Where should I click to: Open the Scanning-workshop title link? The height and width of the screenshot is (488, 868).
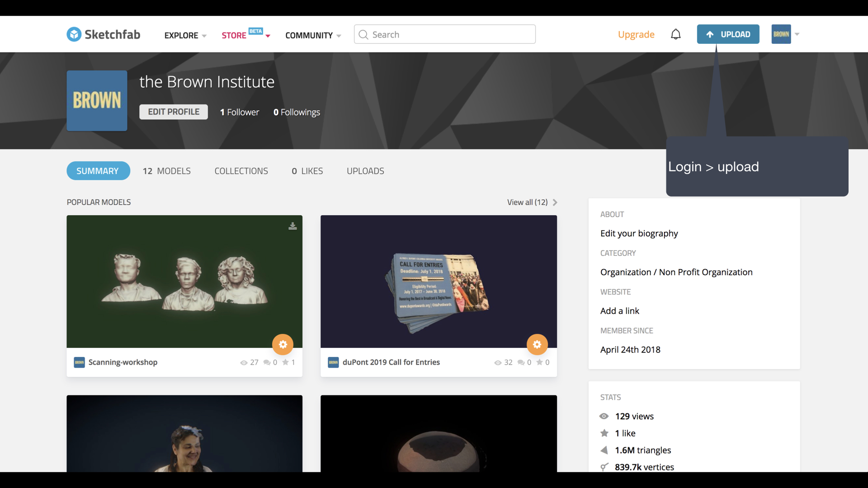coord(123,362)
